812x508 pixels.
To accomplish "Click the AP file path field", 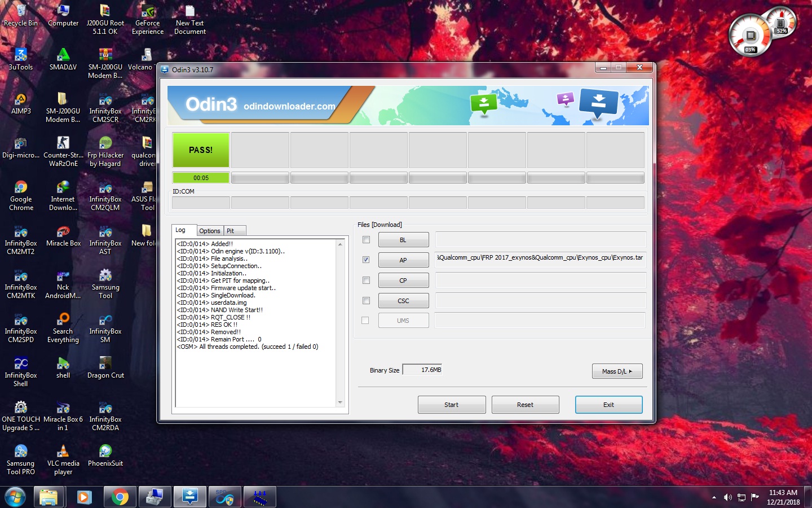I will [x=541, y=260].
